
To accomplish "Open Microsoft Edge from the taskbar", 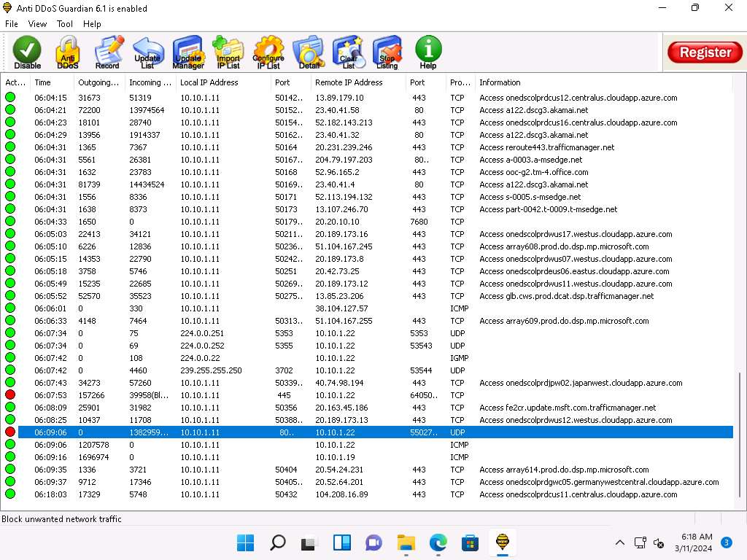I will (x=438, y=542).
